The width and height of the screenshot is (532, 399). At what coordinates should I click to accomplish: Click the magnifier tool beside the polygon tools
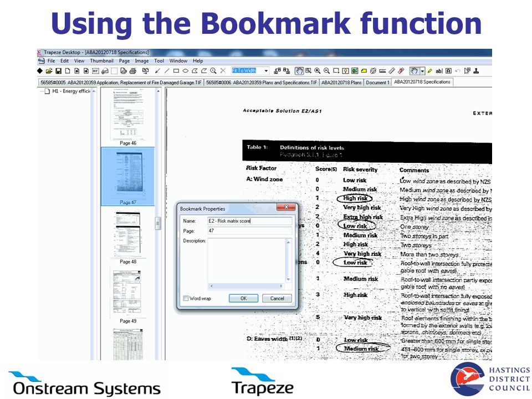tap(213, 71)
